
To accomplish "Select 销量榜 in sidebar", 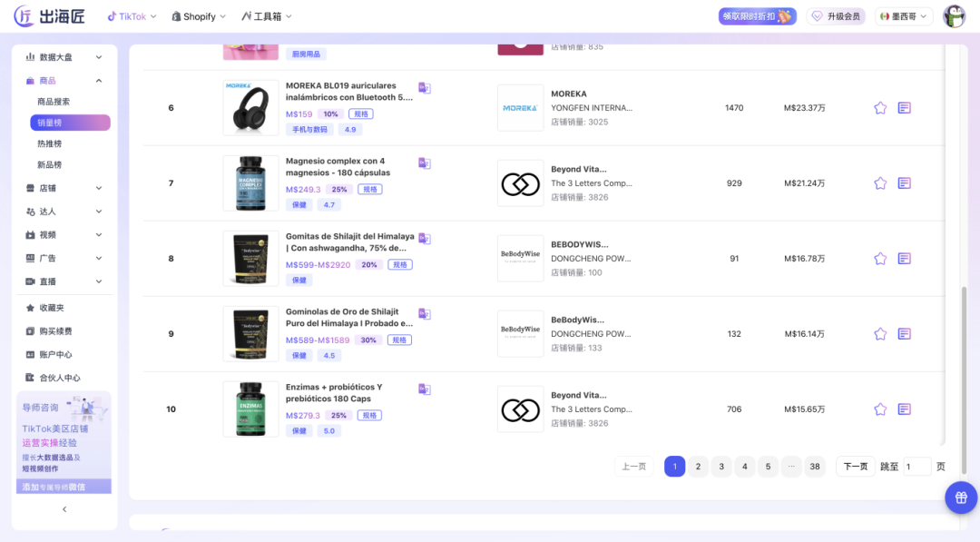I will [70, 123].
